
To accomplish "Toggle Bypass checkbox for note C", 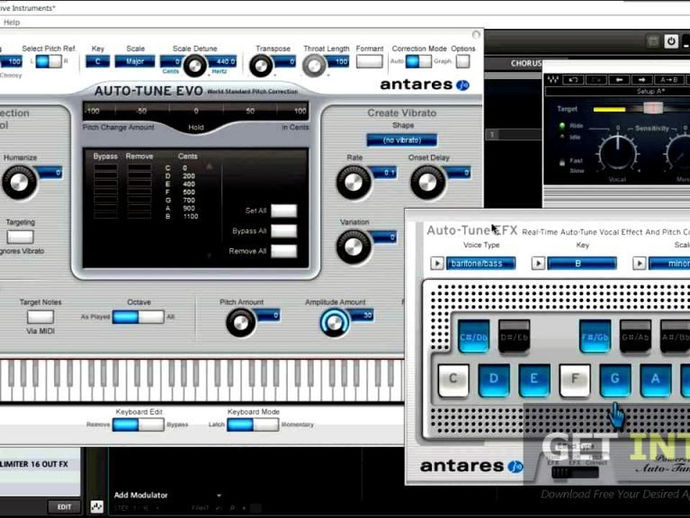I will (x=105, y=168).
